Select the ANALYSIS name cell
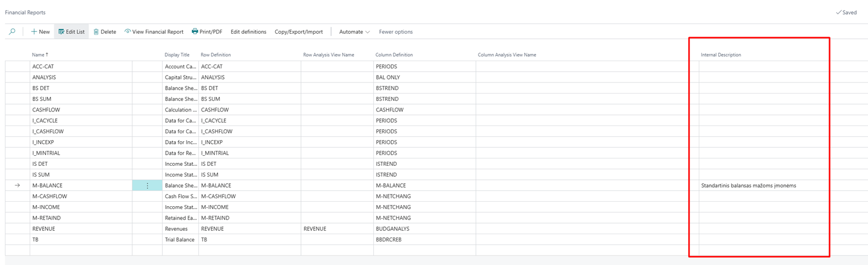Image resolution: width=868 pixels, height=265 pixels. [x=81, y=77]
